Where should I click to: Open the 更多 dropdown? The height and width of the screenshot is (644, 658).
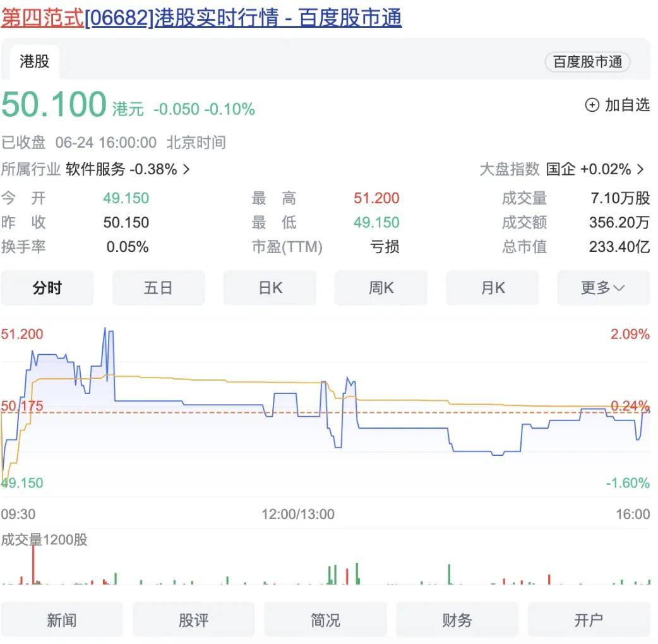[604, 288]
